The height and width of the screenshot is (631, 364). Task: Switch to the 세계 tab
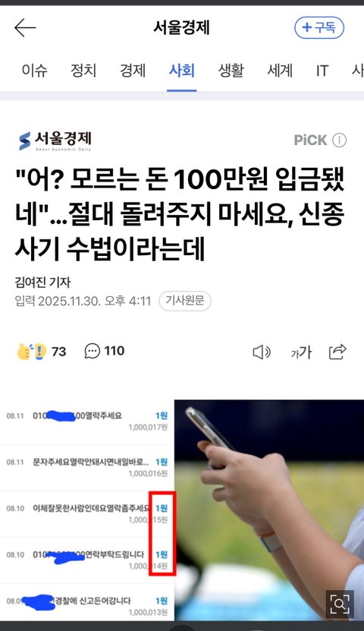(280, 71)
